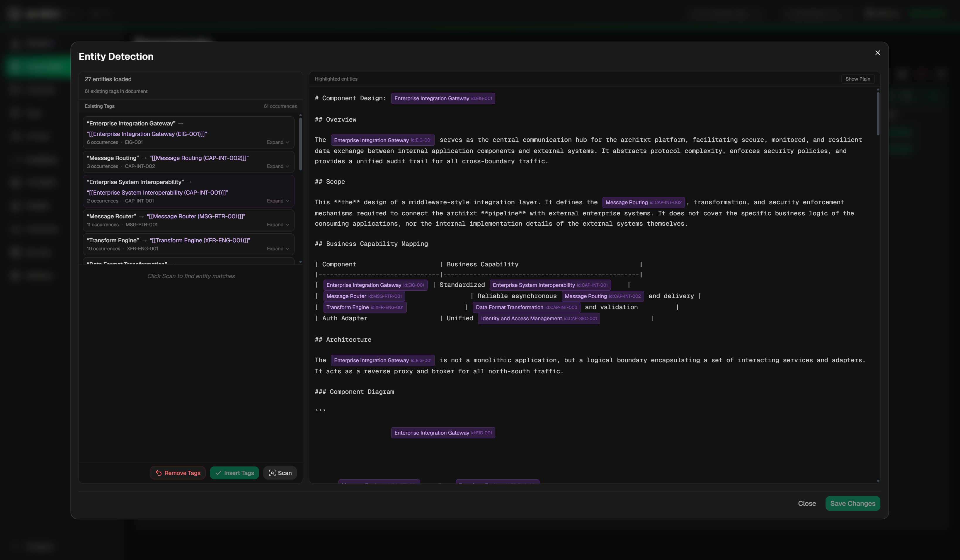The image size is (960, 560).
Task: Click the "[[Message Routing (CAP-INT-002)]]" replacement text
Action: tap(199, 158)
